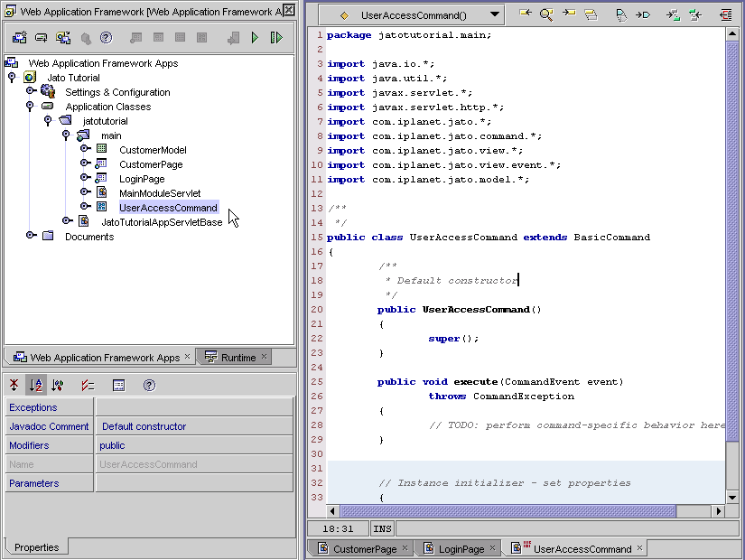745x560 pixels.
Task: Click the editor vertical scrollbar down arrow
Action: tap(731, 498)
